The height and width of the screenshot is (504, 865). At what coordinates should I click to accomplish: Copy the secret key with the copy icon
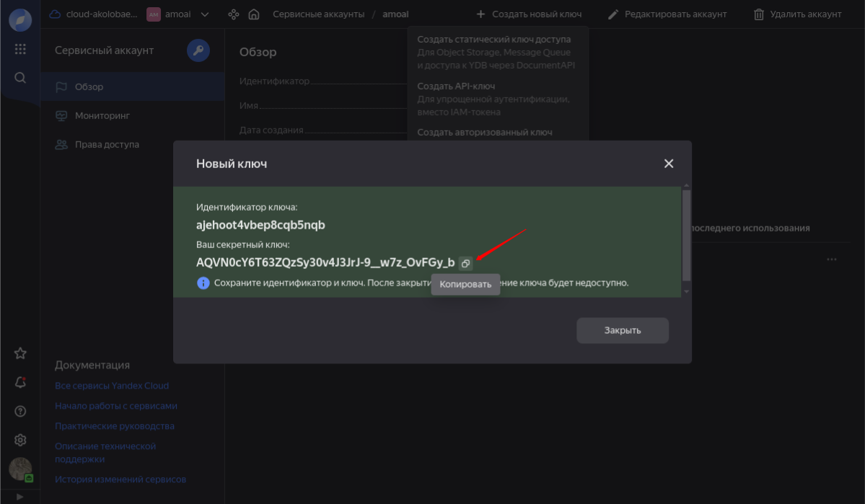click(x=465, y=263)
